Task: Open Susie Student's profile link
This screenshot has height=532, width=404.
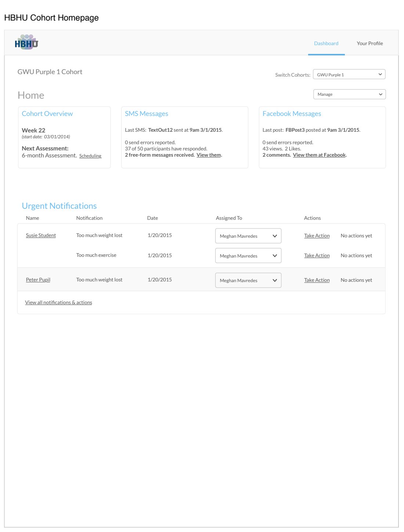Action: point(41,236)
